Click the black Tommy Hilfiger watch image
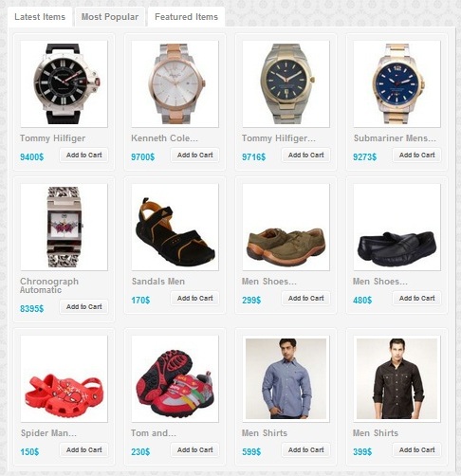Viewport: 461px width, 476px height. click(x=65, y=83)
